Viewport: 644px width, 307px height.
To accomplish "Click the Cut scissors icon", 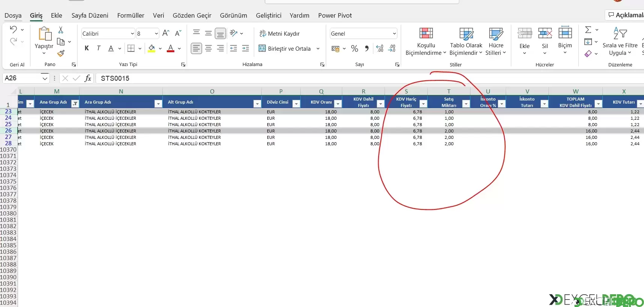I will click(61, 30).
